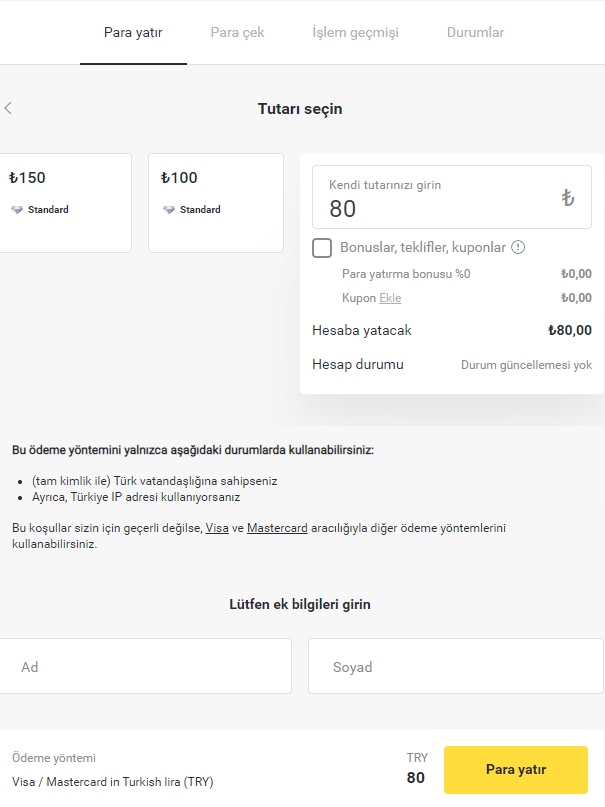Screen dimensions: 605x807
Task: Enable Bonuslar, teklifler, kuponlar checkbox
Action: (x=322, y=248)
